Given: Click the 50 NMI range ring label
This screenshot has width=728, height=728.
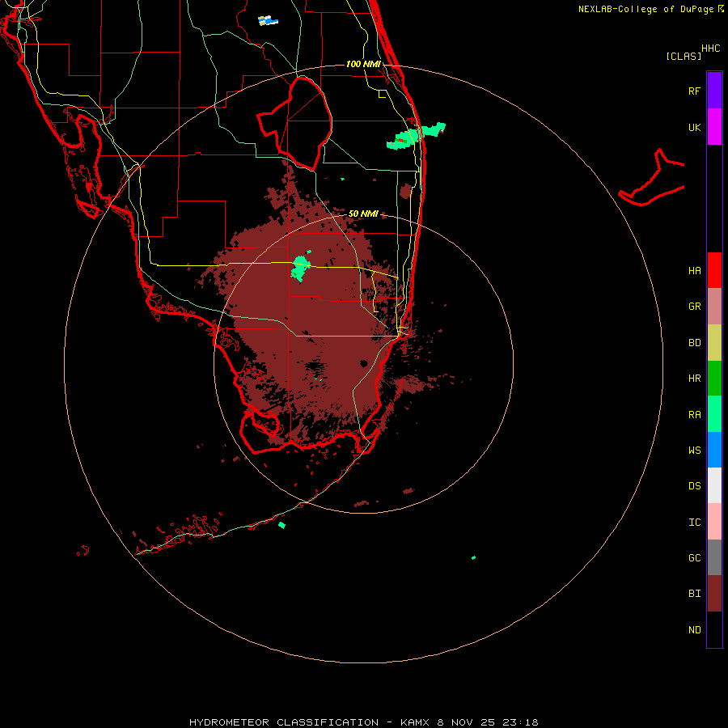Looking at the screenshot, I should 363,214.
